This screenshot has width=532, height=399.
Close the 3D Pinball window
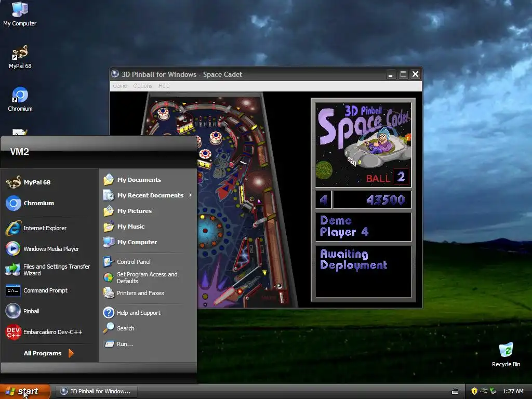coord(415,74)
